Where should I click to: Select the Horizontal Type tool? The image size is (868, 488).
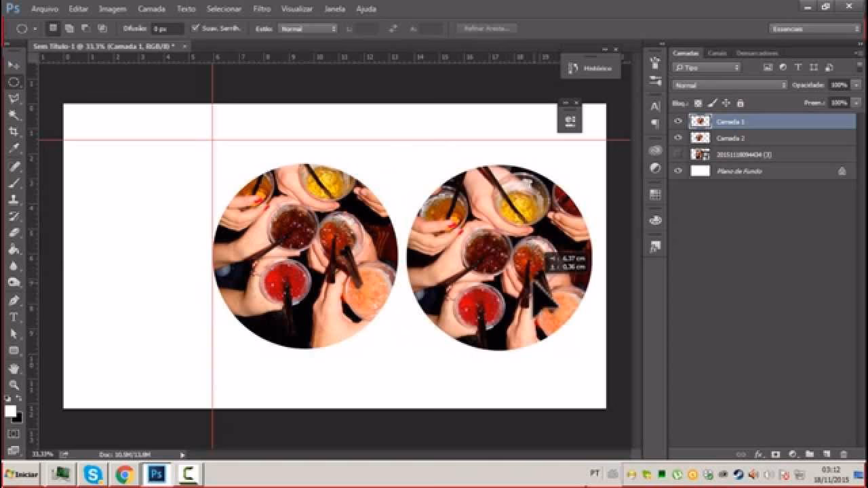(14, 317)
